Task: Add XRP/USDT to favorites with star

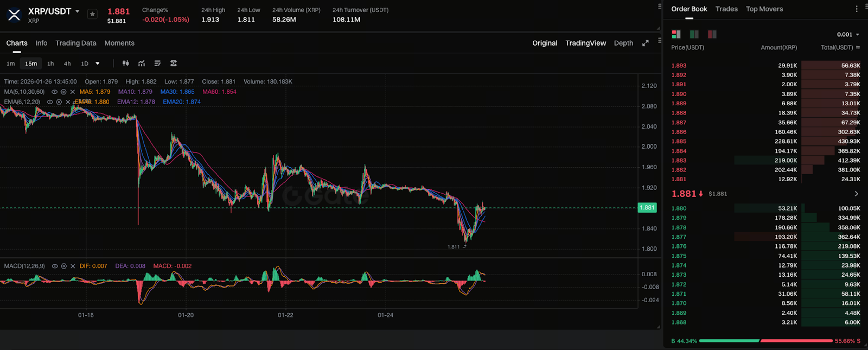Action: coord(92,14)
